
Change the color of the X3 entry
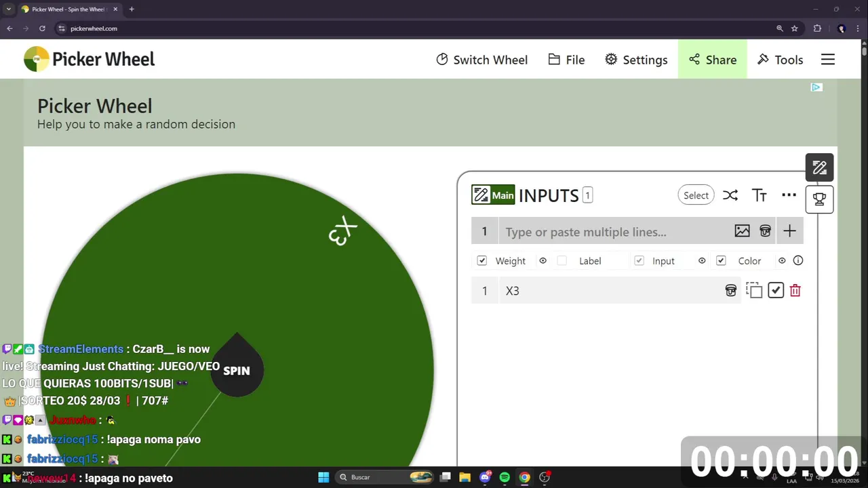pyautogui.click(x=731, y=291)
